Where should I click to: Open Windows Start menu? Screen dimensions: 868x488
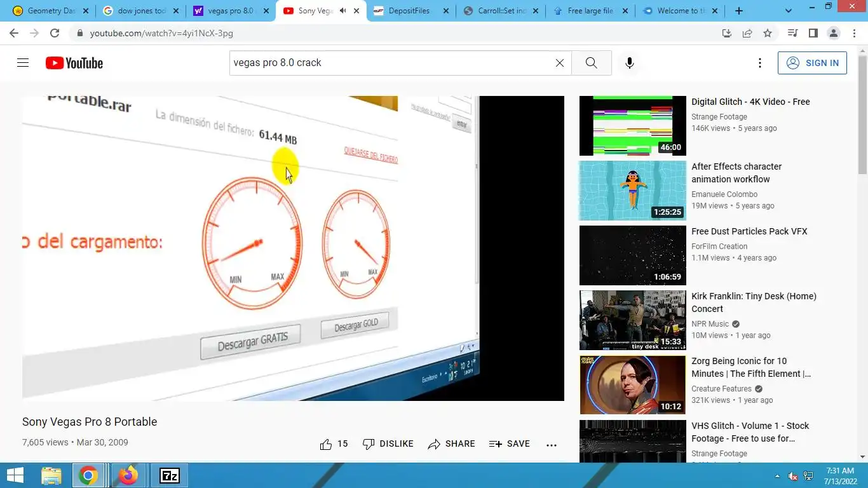coord(15,475)
